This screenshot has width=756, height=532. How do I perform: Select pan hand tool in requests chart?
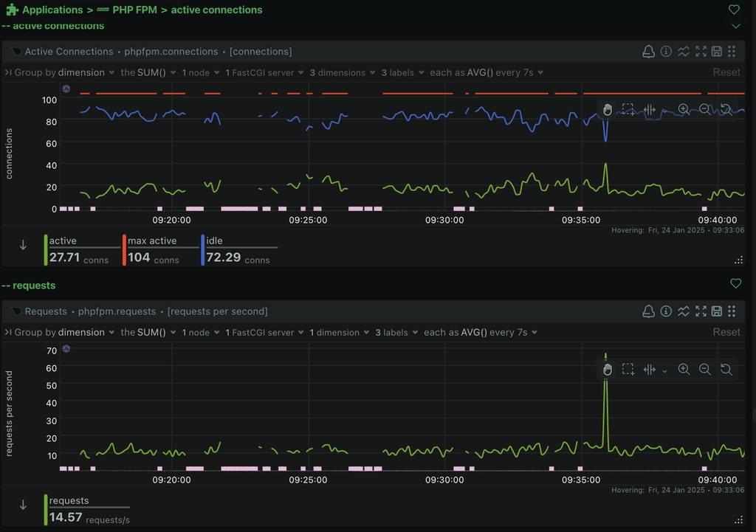608,370
